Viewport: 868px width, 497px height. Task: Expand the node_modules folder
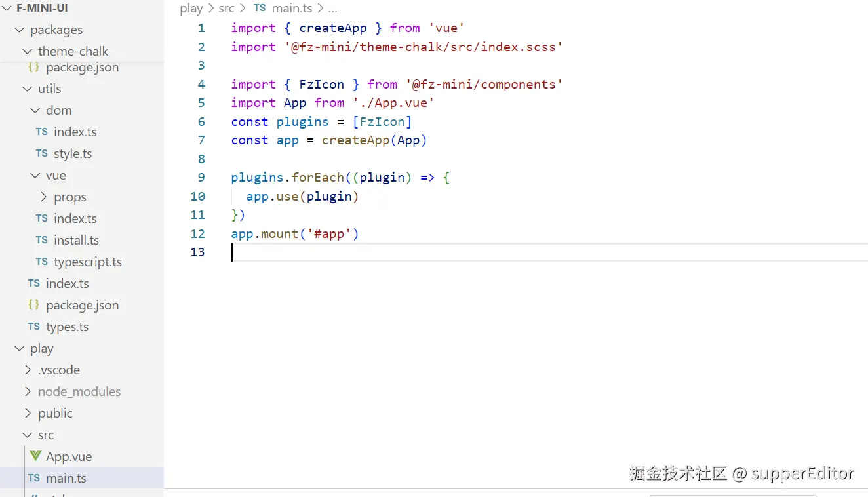tap(72, 391)
